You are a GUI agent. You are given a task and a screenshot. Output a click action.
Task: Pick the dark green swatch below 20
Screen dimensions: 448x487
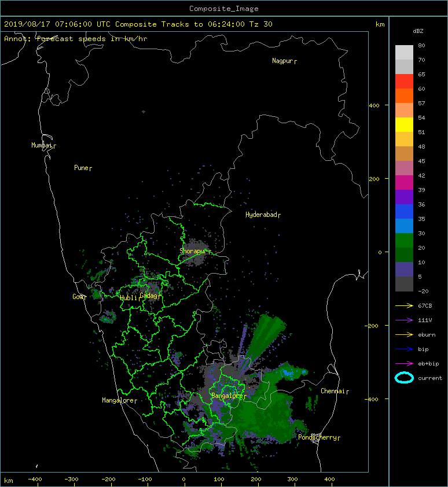tap(404, 254)
